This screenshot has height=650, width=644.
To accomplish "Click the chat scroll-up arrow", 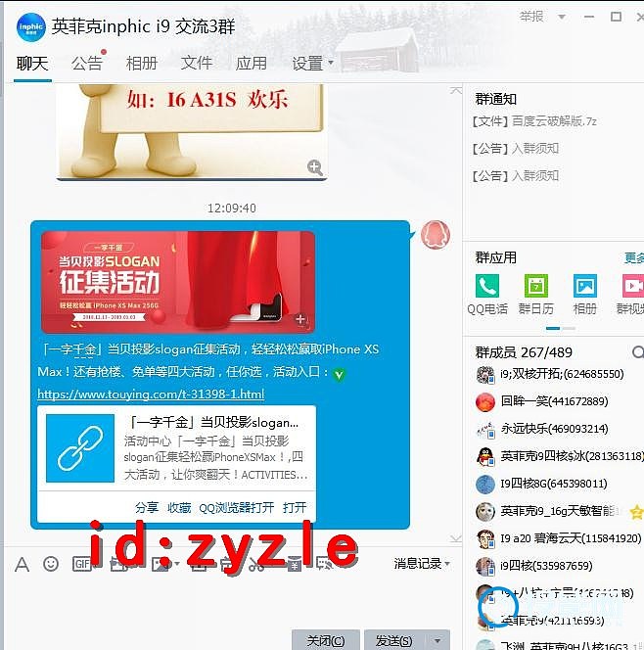I will [x=456, y=90].
